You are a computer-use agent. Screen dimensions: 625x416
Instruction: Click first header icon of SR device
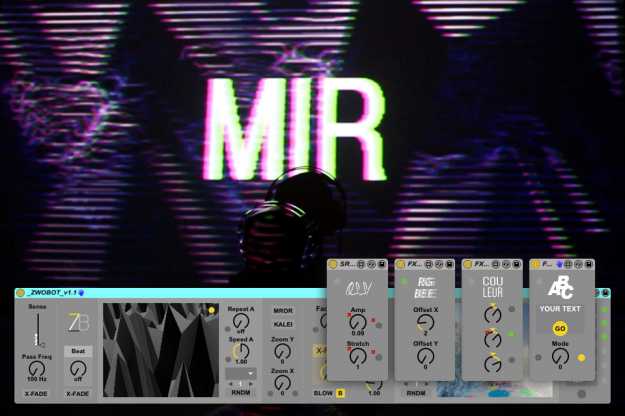click(361, 264)
